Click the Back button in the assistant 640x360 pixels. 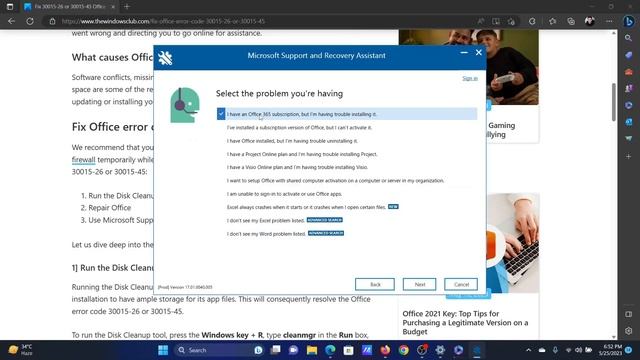point(375,284)
